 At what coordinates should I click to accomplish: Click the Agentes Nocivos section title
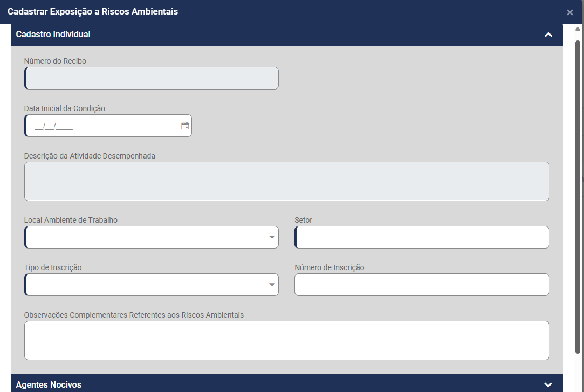pos(49,384)
